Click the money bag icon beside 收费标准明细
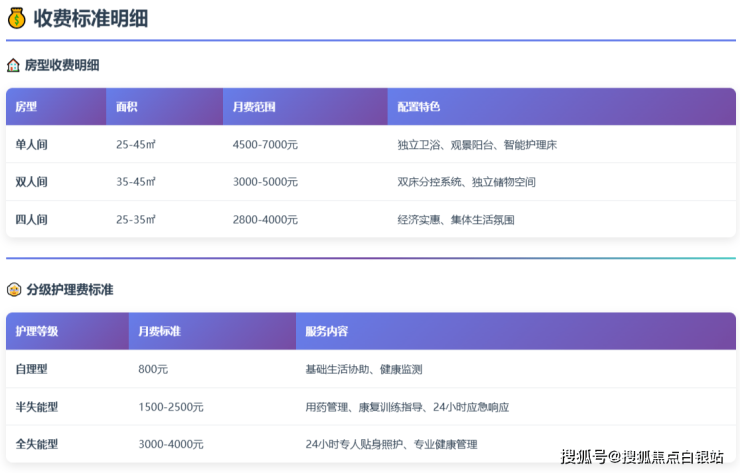 [x=16, y=17]
